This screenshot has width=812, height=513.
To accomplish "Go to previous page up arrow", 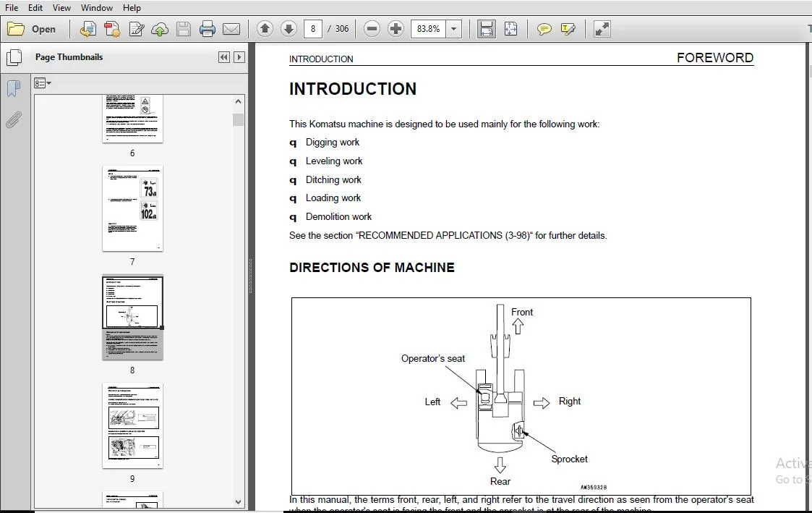I will [265, 28].
